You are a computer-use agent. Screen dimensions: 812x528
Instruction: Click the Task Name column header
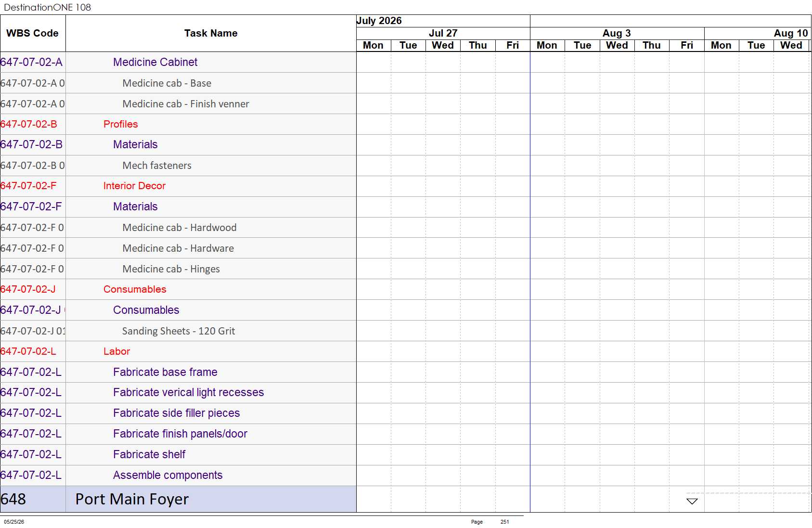click(x=211, y=33)
